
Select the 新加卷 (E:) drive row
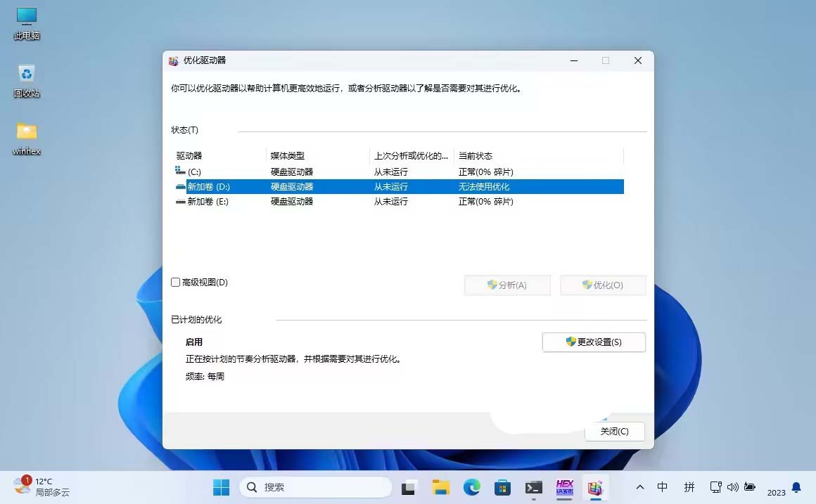pos(399,201)
